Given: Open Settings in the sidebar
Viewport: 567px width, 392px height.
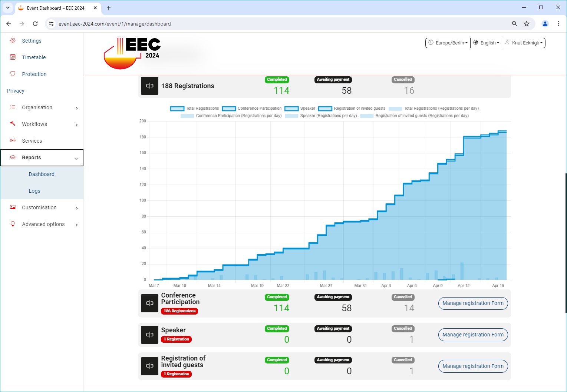Looking at the screenshot, I should point(32,41).
